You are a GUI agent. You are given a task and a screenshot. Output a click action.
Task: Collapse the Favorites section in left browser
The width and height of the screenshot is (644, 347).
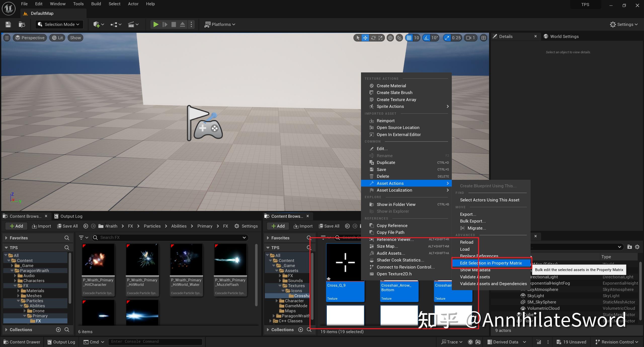click(6, 238)
